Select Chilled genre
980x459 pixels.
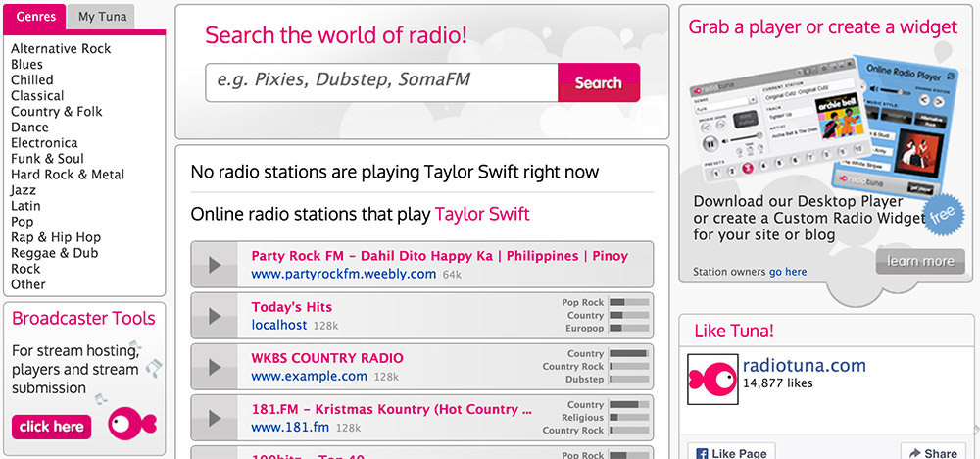coord(32,80)
